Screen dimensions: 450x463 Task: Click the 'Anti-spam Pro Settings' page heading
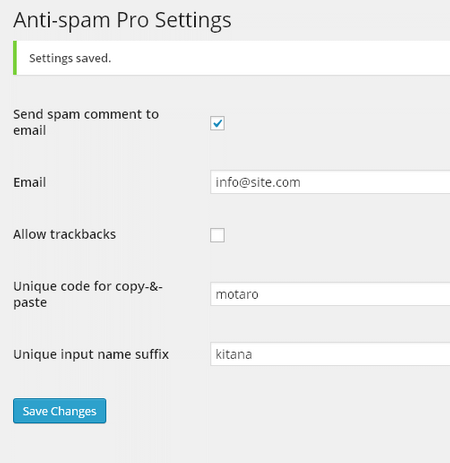(122, 20)
